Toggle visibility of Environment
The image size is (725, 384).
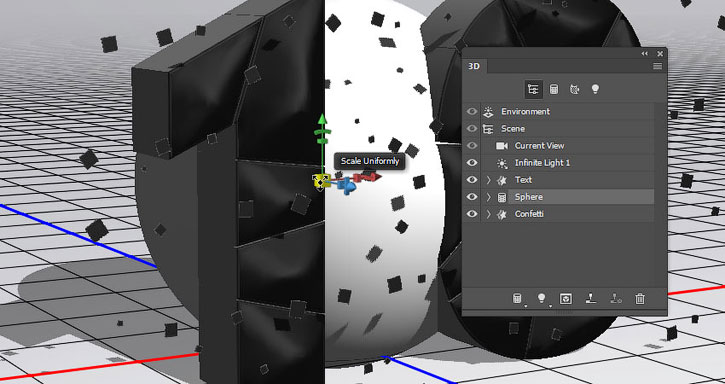click(x=472, y=111)
